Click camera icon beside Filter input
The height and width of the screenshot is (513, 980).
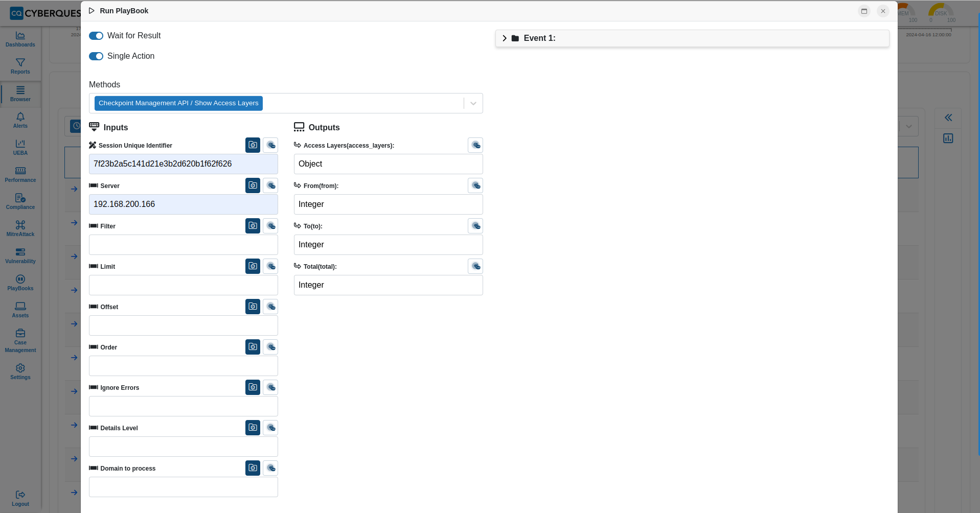coord(253,226)
